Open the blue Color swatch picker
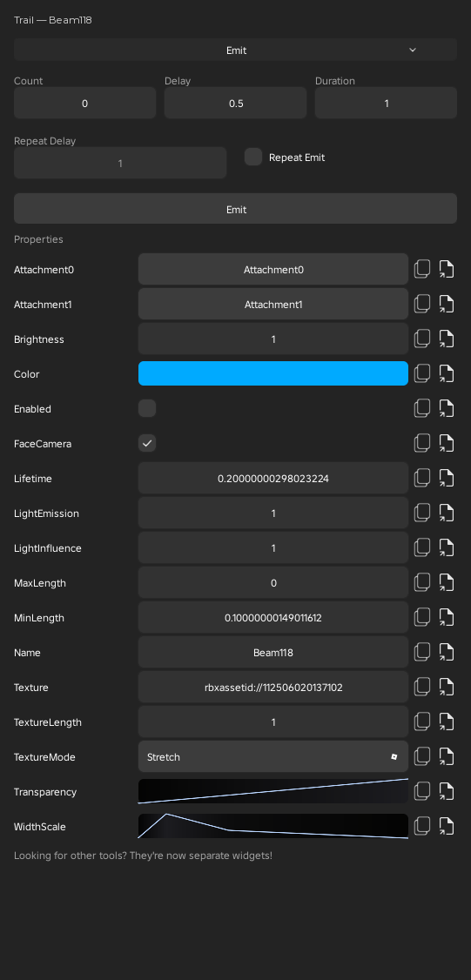 tap(273, 373)
